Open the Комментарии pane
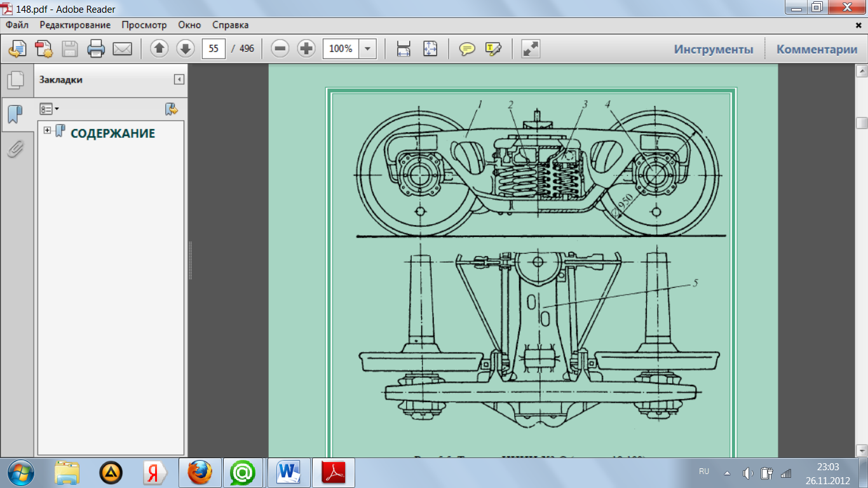Screen dimensions: 868x488 pos(817,50)
